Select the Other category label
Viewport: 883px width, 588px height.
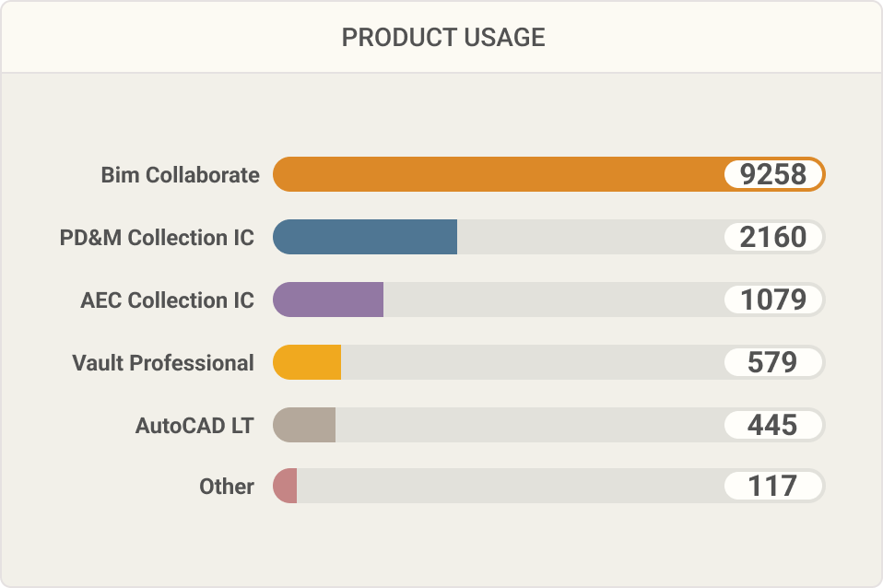[x=227, y=486]
